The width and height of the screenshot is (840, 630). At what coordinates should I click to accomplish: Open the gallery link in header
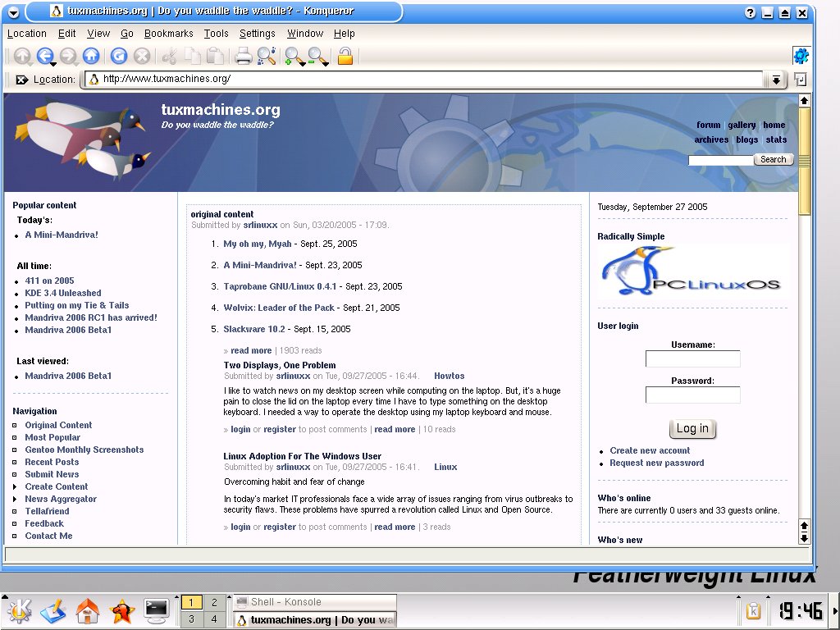[742, 125]
